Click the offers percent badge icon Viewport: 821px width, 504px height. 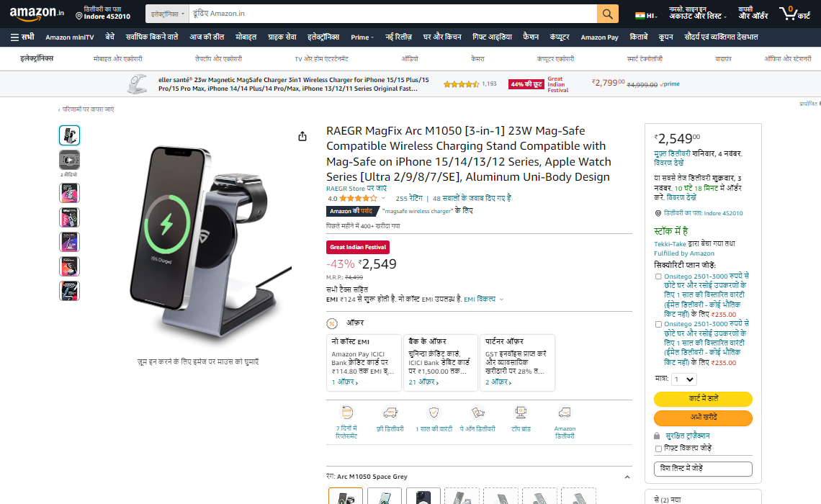click(x=332, y=323)
